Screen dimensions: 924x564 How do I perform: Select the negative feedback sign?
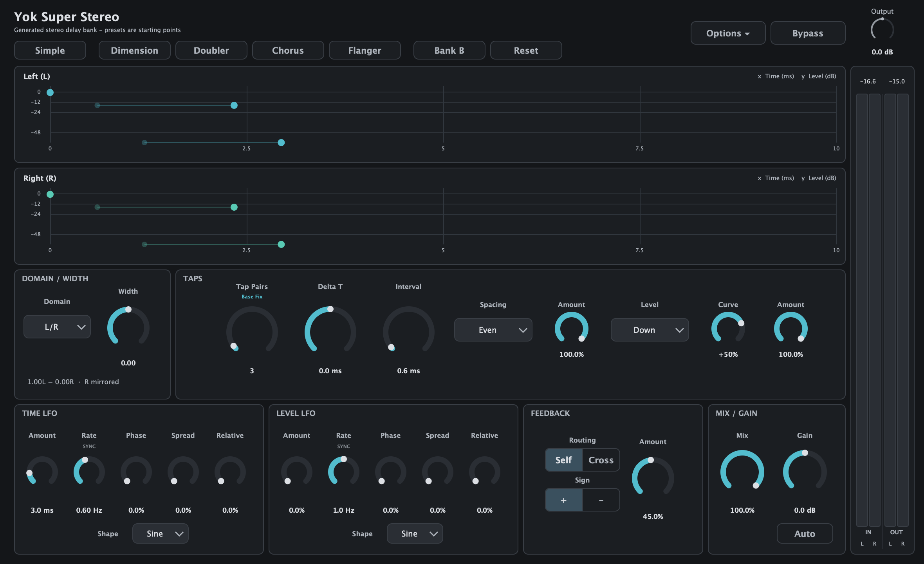point(601,500)
